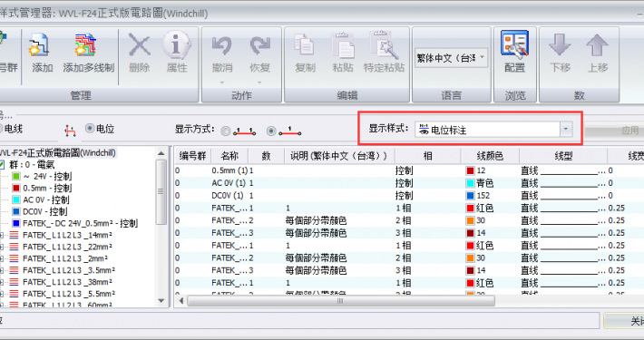Click the 恢复 (Redo) arrow icon

[x=260, y=45]
